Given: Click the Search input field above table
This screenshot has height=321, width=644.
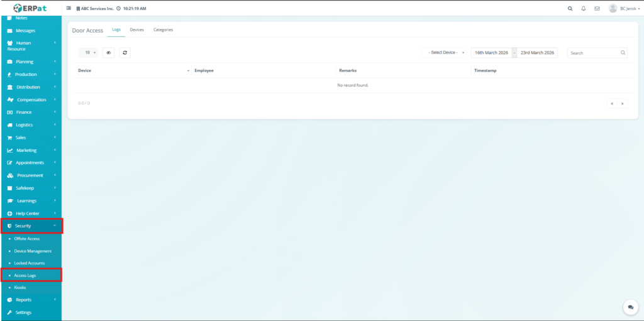Looking at the screenshot, I should pos(593,53).
